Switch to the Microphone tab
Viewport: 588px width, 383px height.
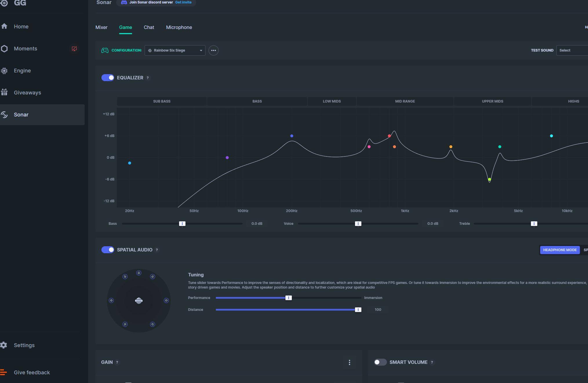tap(179, 27)
